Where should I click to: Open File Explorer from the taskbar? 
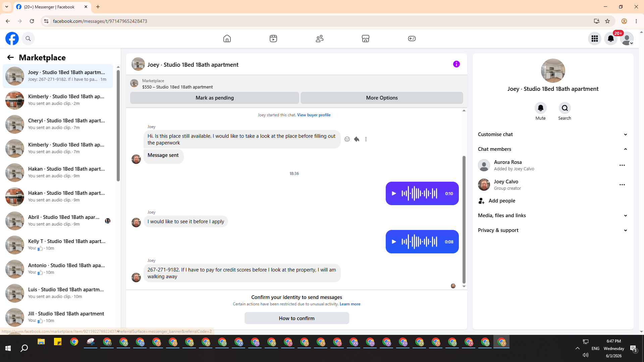[41, 342]
